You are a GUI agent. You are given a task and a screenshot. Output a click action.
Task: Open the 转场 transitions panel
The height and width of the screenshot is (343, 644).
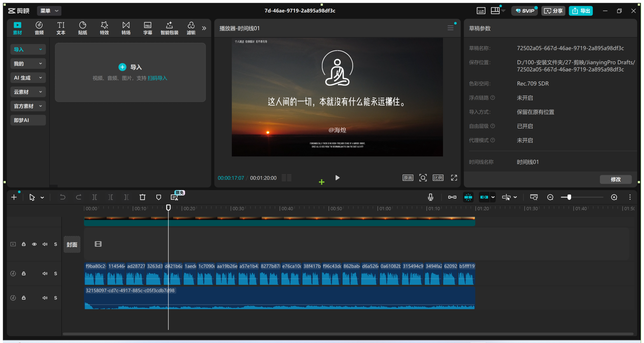point(126,28)
